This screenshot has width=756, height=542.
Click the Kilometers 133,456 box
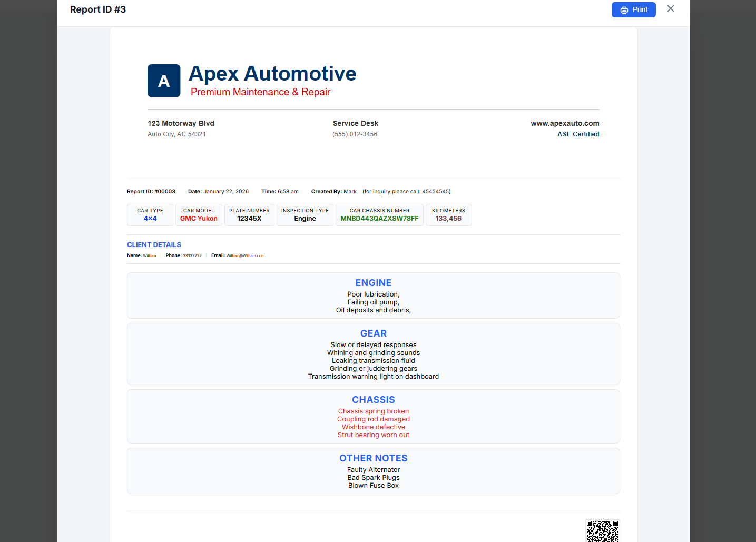(x=448, y=215)
